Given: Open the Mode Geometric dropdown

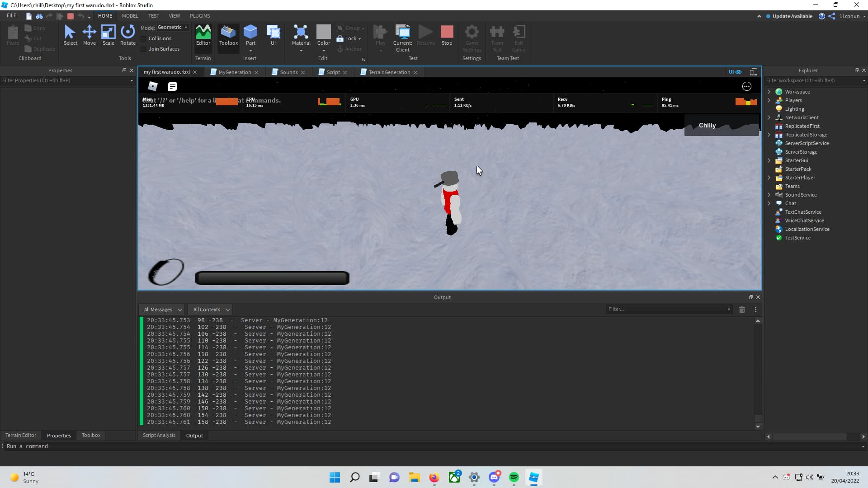Looking at the screenshot, I should click(172, 28).
